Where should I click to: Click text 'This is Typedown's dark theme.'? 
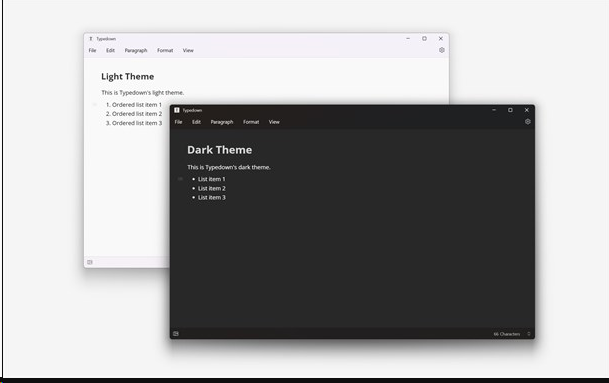[x=229, y=167]
